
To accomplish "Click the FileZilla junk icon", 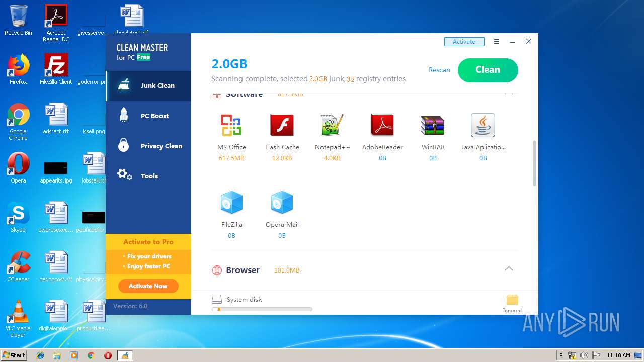I will click(x=231, y=203).
